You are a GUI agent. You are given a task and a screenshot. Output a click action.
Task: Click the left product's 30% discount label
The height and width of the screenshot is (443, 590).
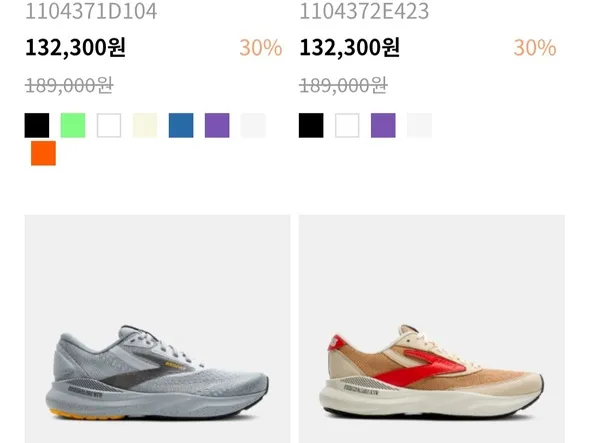click(x=261, y=48)
